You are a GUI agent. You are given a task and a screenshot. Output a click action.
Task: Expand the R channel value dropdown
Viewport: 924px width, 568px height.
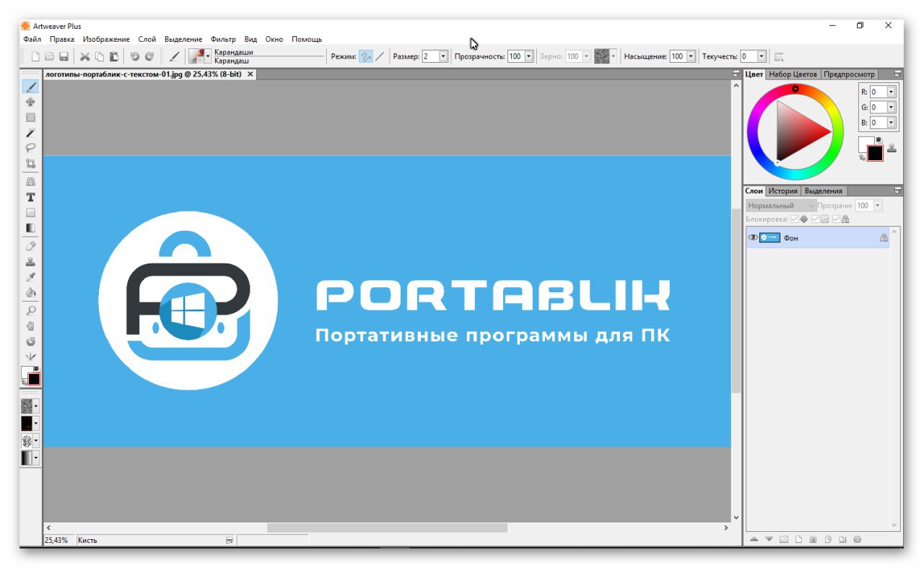(891, 92)
